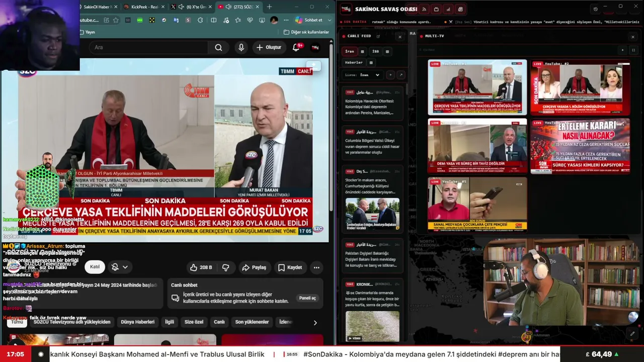Image resolution: width=644 pixels, height=362 pixels.
Task: Open the YouTube account avatar menu
Action: pos(315,47)
